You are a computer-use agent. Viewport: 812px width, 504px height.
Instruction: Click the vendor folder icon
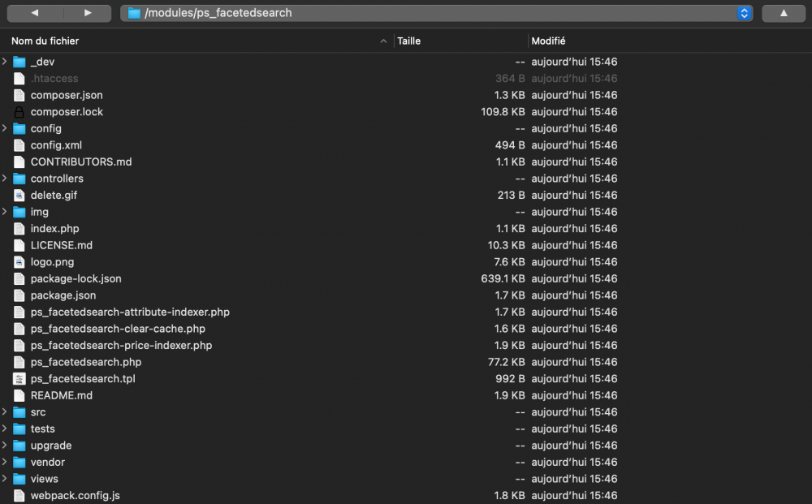[19, 462]
